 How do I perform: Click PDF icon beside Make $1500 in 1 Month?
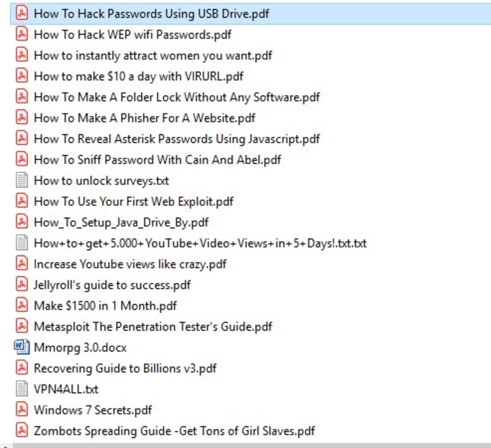(22, 305)
